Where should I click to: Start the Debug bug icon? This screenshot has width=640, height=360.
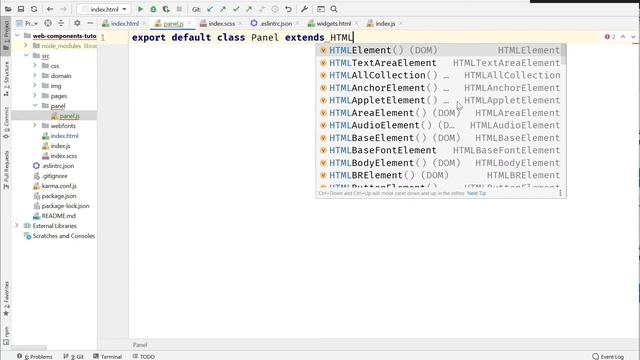(153, 9)
